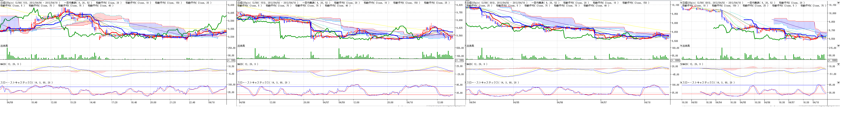The width and height of the screenshot is (868, 128).
Task: Click スロー・ストキャスティクス label in 15-minute chart
Action: (263, 82)
